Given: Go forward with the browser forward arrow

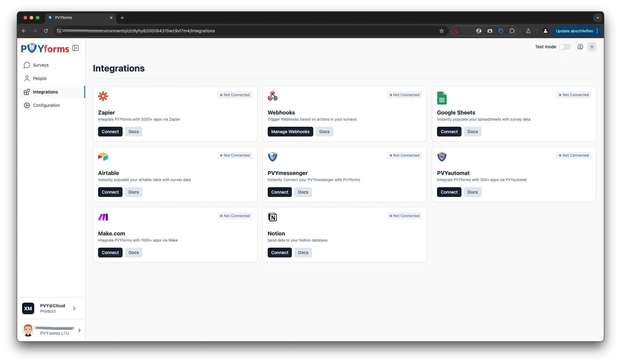Looking at the screenshot, I should pyautogui.click(x=35, y=31).
